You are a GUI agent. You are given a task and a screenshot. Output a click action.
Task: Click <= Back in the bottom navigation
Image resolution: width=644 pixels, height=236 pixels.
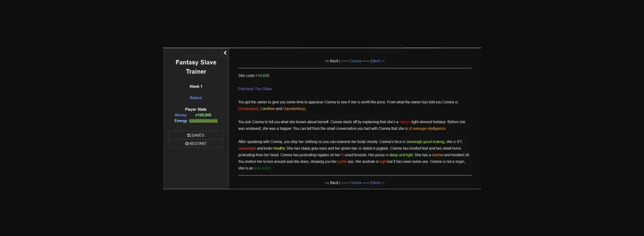click(x=331, y=183)
